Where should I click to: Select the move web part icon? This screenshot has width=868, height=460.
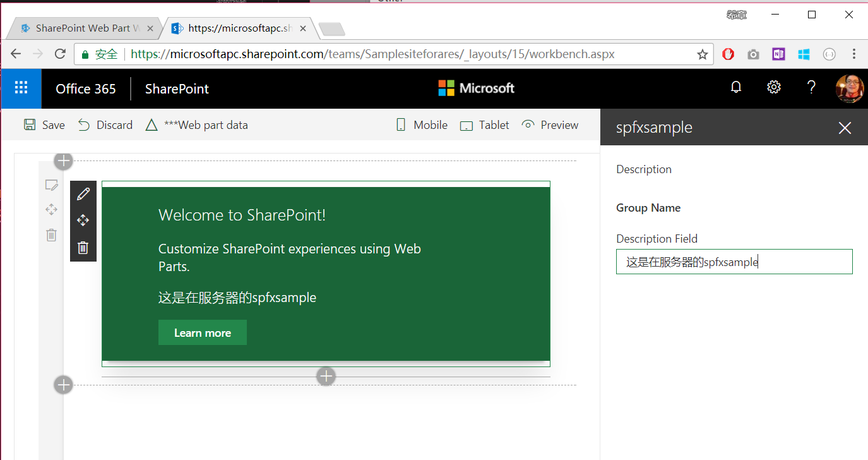pos(83,220)
